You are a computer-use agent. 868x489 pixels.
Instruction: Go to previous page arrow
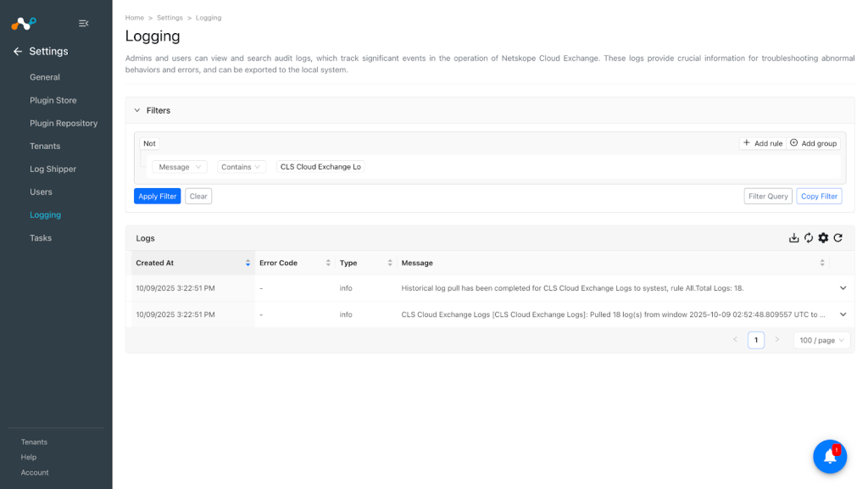(x=735, y=340)
